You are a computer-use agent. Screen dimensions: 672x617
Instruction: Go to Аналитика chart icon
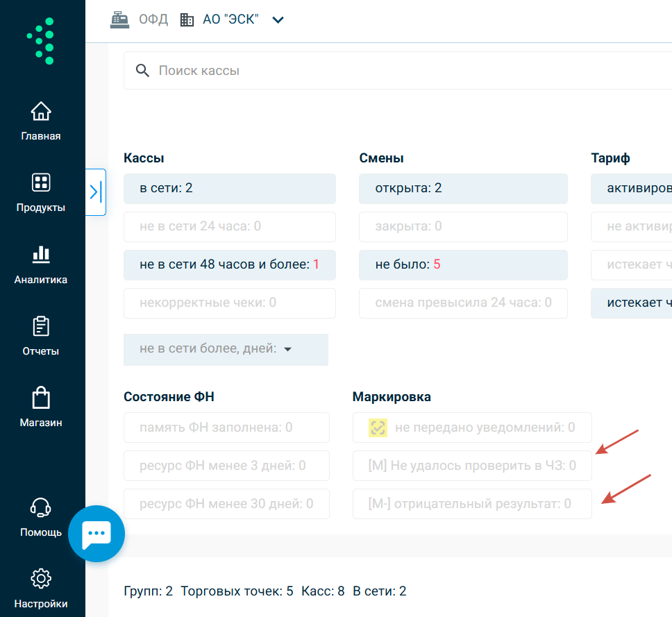41,255
